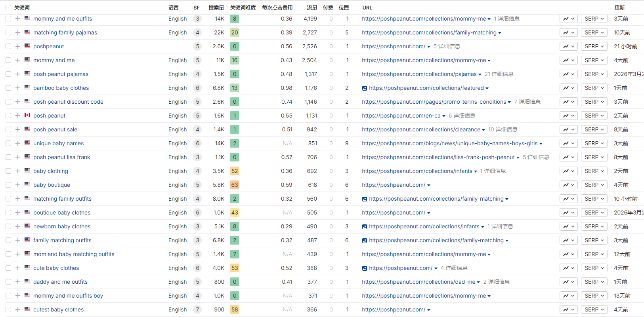Check the box for 'matching family pajamas'

point(8,32)
